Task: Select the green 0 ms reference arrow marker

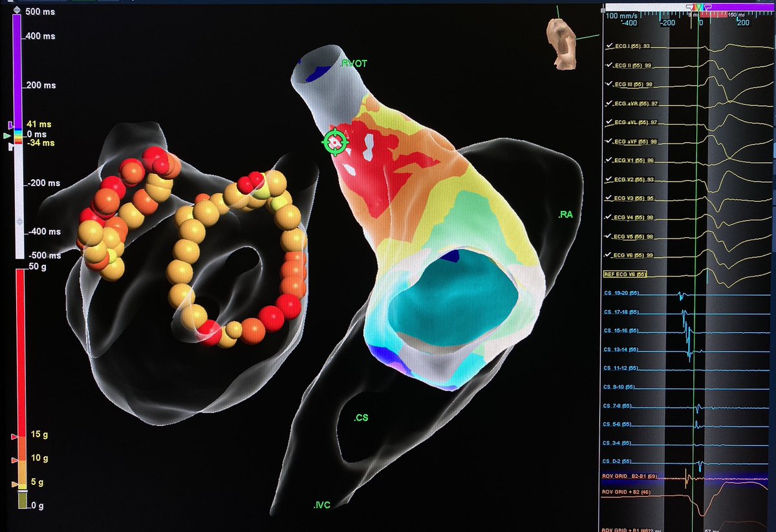Action: pos(7,136)
